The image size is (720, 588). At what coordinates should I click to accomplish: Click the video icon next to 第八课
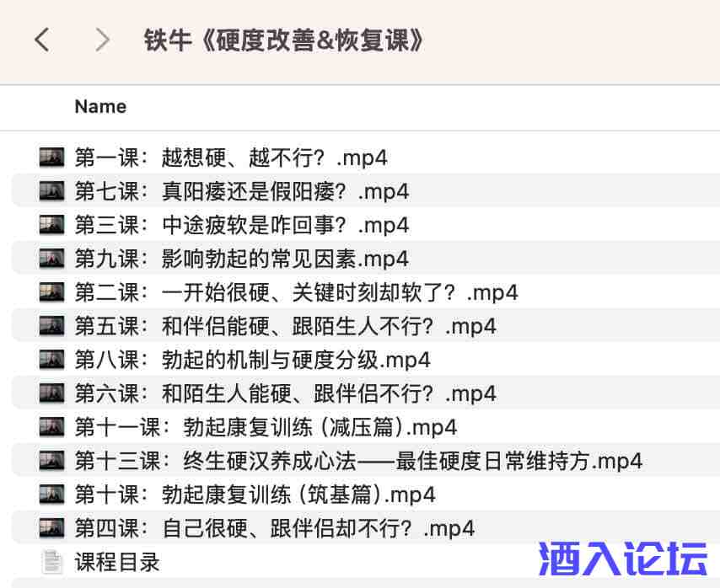[x=51, y=360]
